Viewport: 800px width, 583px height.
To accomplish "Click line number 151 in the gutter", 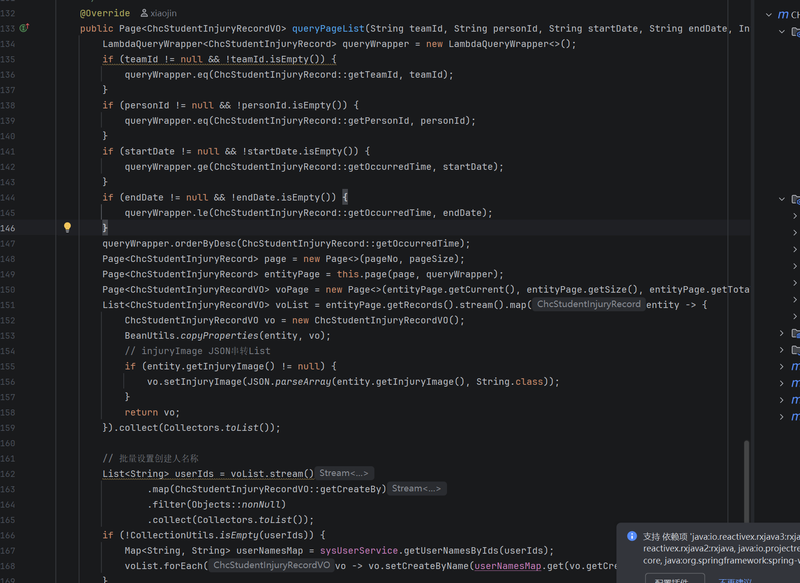I will (8, 305).
